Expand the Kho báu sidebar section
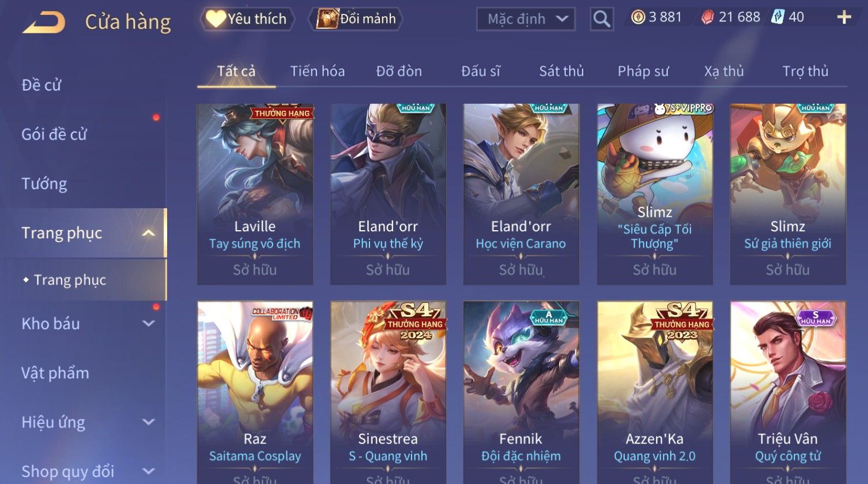 coord(148,324)
